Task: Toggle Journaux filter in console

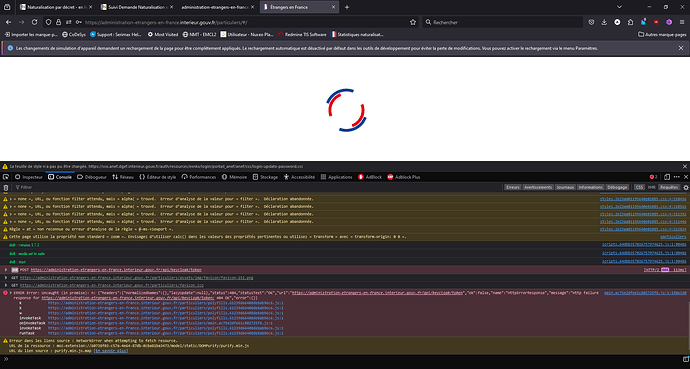Action: (565, 187)
